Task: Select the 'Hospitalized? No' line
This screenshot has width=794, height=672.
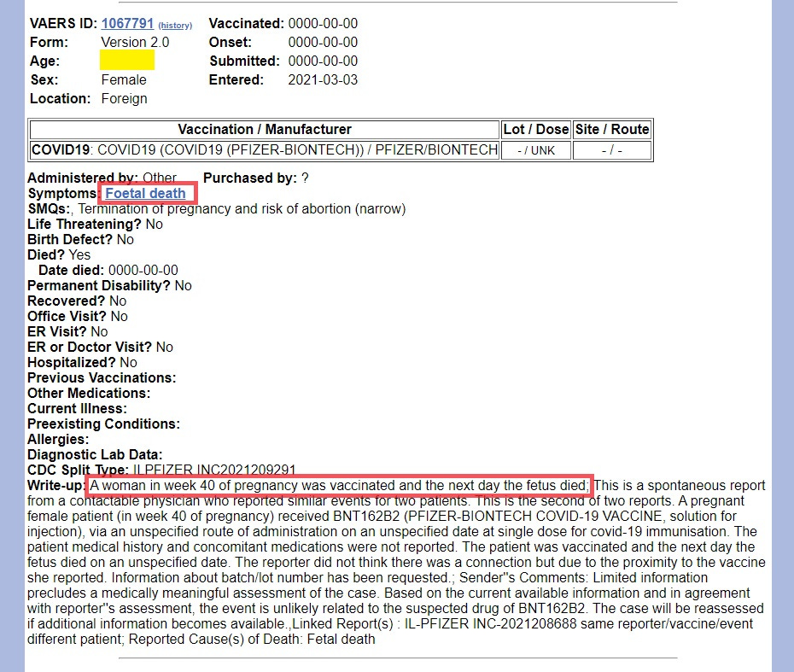Action: coord(82,362)
